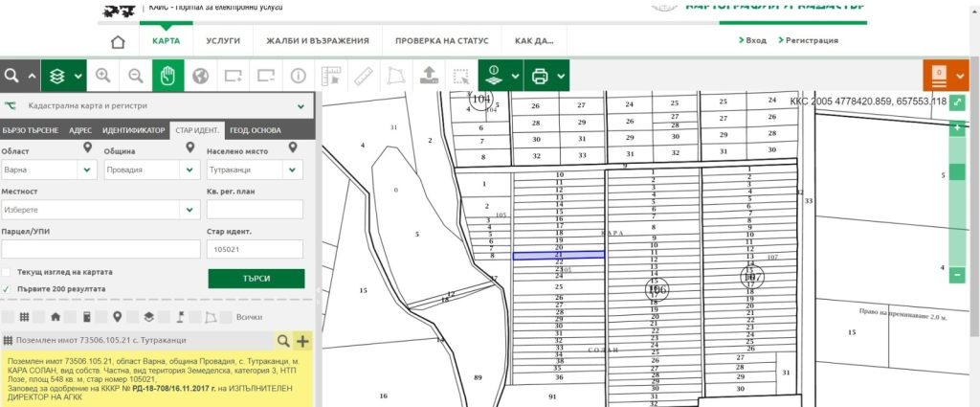980x407 pixels.
Task: Select the ruler distance measure tool
Action: coord(363,75)
